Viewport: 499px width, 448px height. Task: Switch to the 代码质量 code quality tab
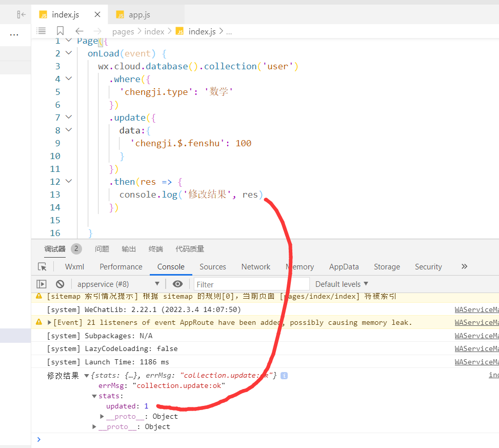190,249
